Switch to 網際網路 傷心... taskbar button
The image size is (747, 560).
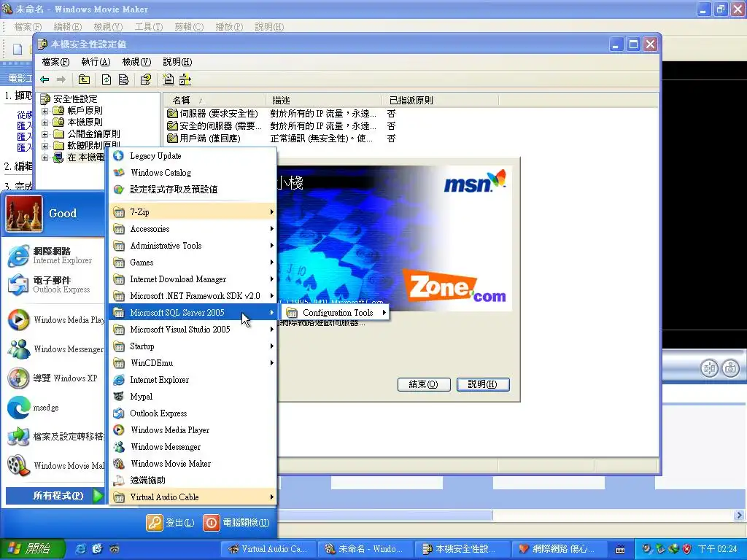(558, 548)
